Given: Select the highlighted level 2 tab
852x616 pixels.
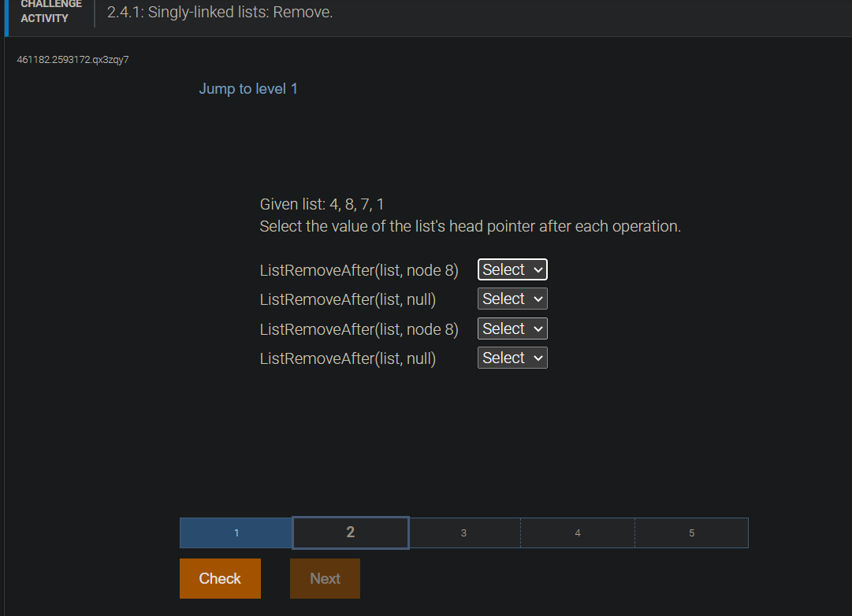Looking at the screenshot, I should (x=350, y=533).
